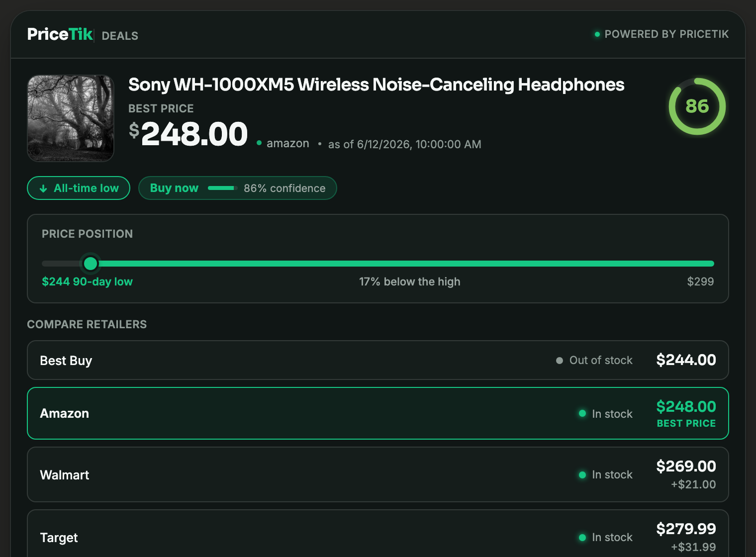This screenshot has width=756, height=557.
Task: Open the DEALS section label
Action: 120,36
